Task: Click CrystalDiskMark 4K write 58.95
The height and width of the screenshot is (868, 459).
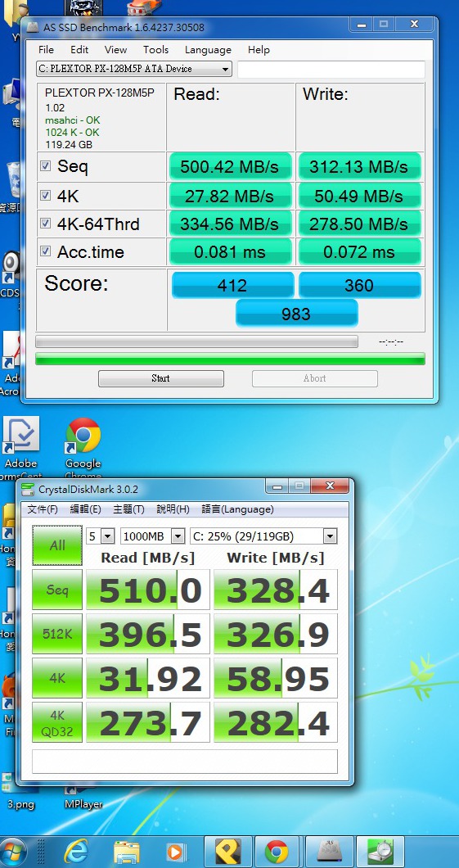Action: point(276,677)
